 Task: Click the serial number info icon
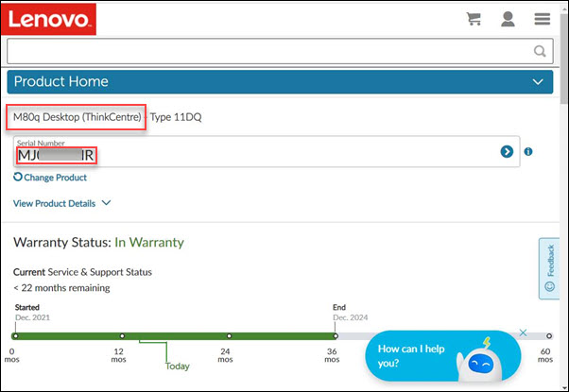coord(528,151)
